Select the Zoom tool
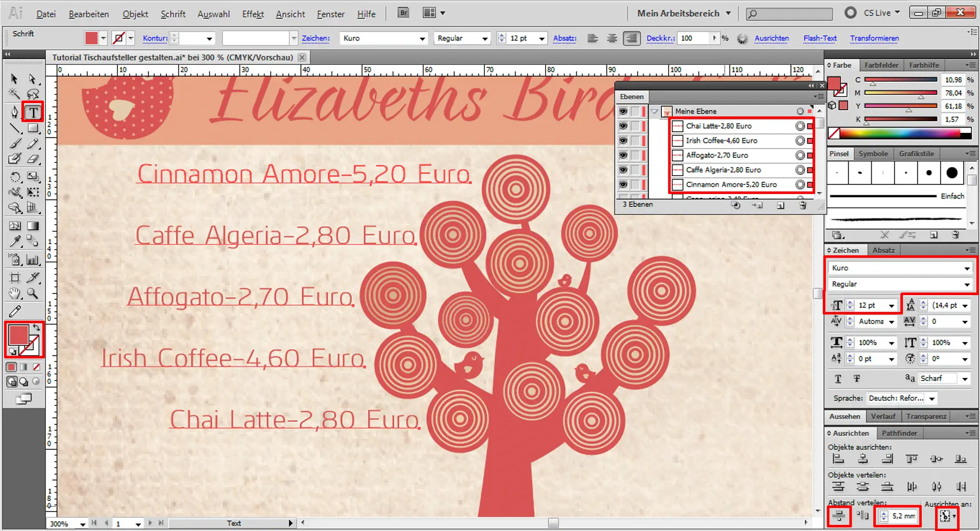This screenshot has height=531, width=980. click(33, 293)
